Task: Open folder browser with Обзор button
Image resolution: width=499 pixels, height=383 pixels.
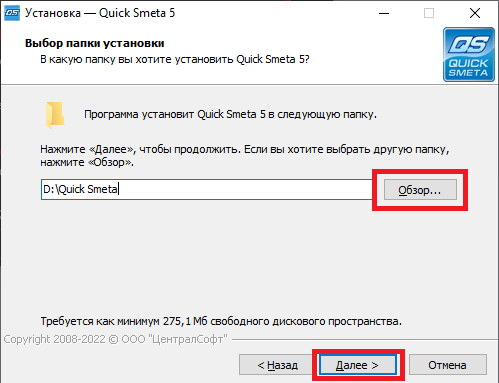Action: click(x=420, y=190)
